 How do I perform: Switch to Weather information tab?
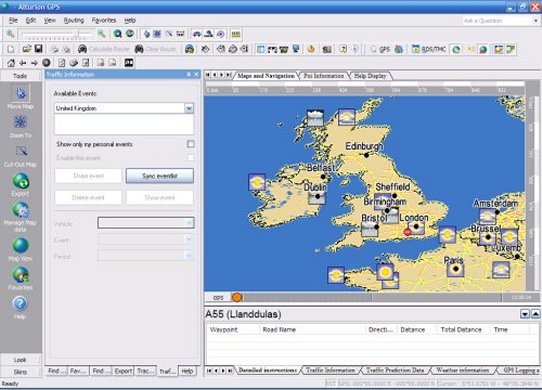[462, 370]
